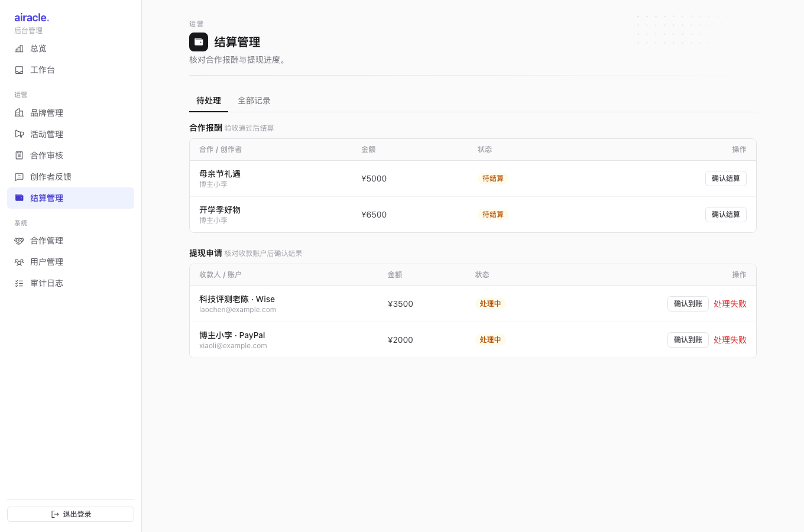Click the 活动管理 megaphone icon
The width and height of the screenshot is (804, 532).
pos(20,134)
